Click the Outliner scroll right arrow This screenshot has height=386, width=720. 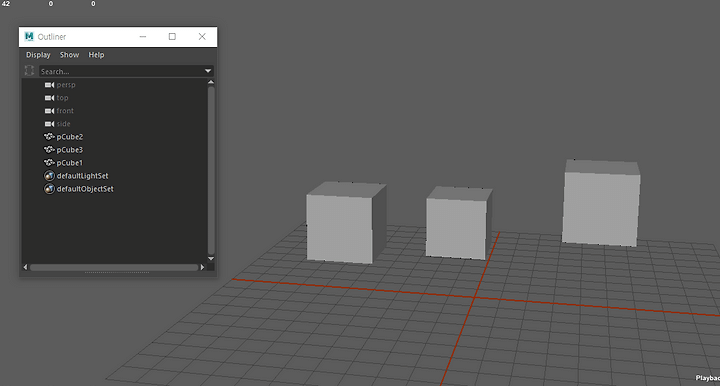pos(202,267)
